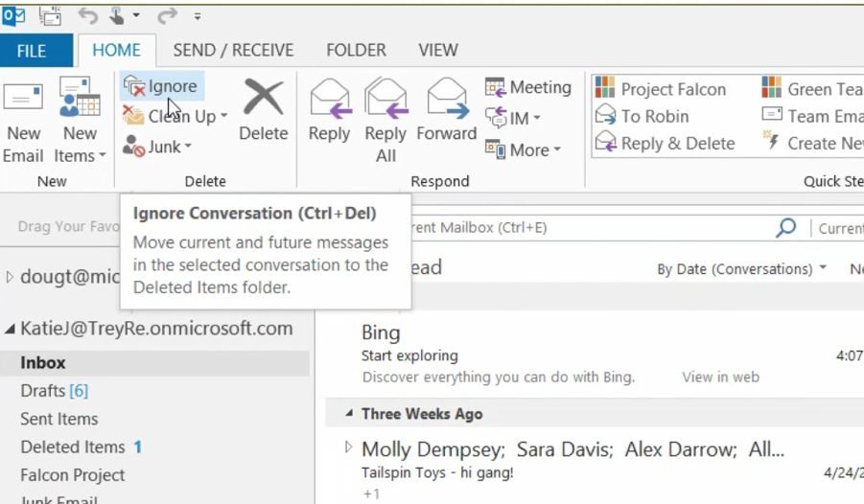Reply to the message
This screenshot has width=864, height=504.
pyautogui.click(x=329, y=109)
